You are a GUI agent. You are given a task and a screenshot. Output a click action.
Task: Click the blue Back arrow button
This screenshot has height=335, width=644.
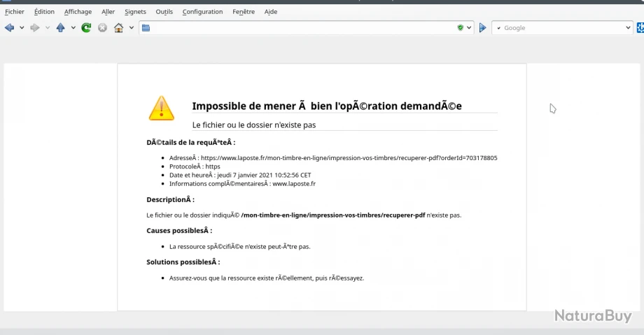(x=9, y=28)
